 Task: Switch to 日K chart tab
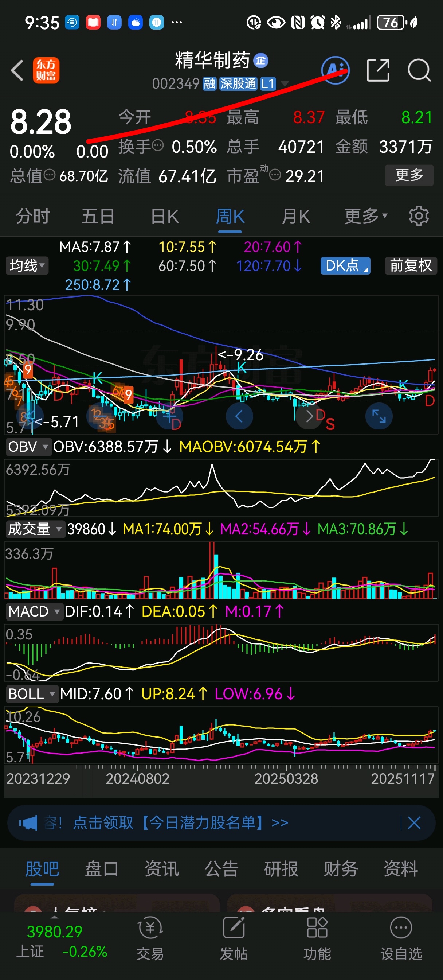(165, 217)
